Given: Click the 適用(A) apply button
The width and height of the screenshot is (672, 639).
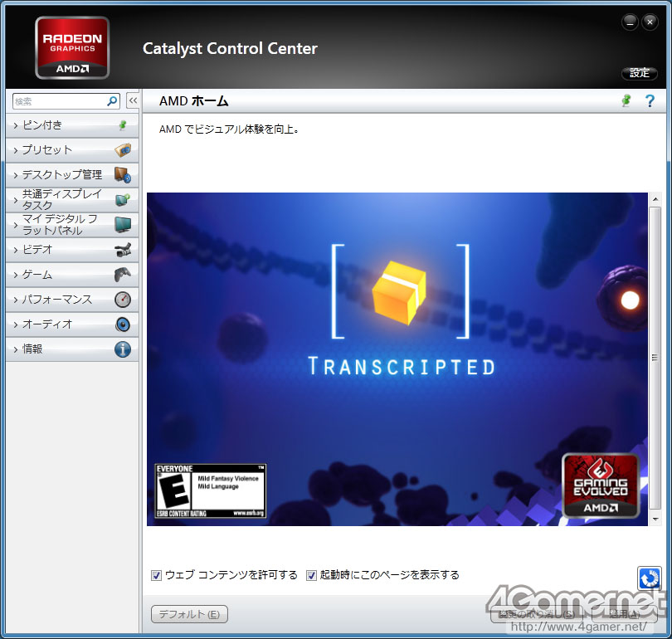Looking at the screenshot, I should pos(625,614).
